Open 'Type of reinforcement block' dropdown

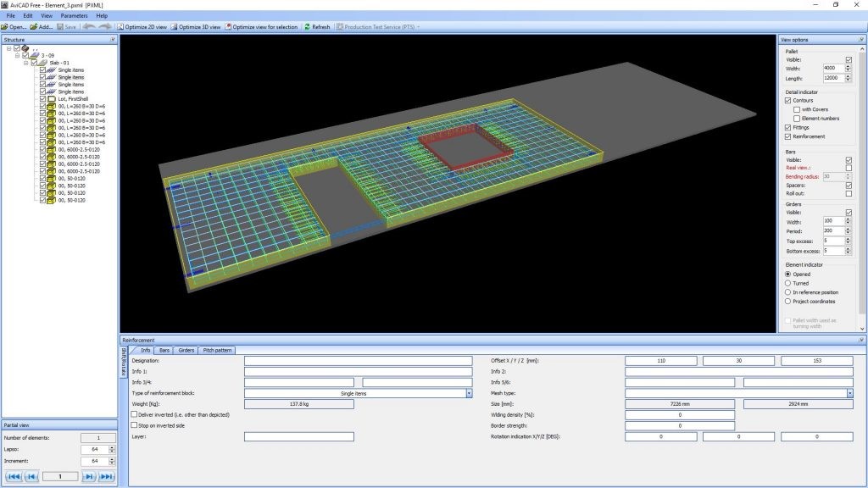coord(469,393)
